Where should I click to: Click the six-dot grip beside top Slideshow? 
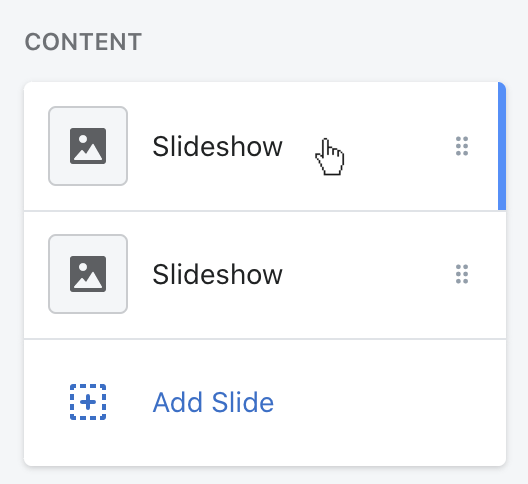click(x=462, y=146)
